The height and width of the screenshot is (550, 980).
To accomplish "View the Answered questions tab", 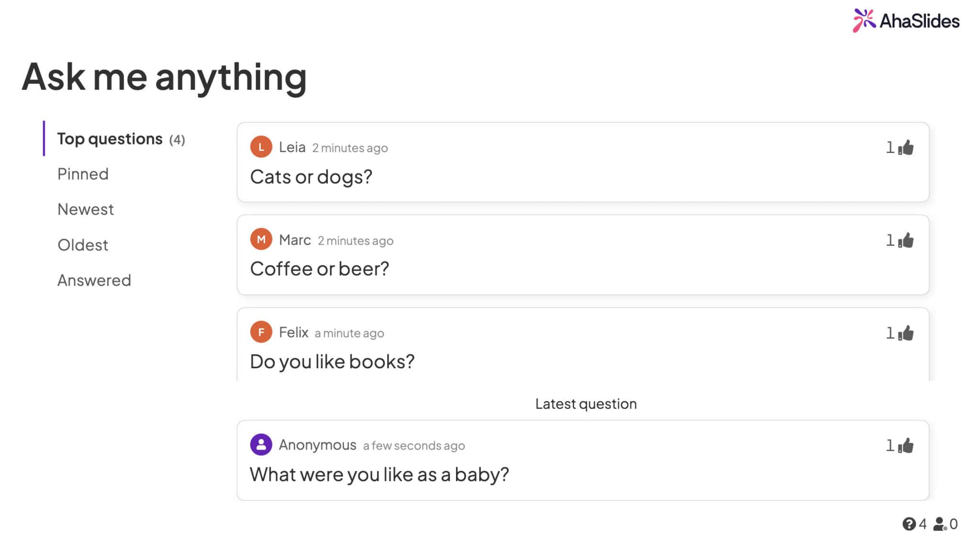I will [94, 280].
